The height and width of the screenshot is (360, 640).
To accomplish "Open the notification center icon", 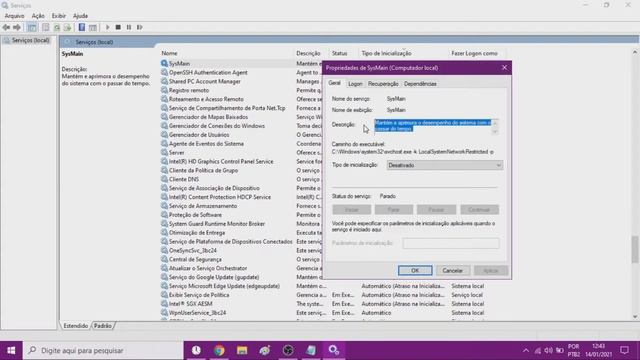I will point(624,350).
